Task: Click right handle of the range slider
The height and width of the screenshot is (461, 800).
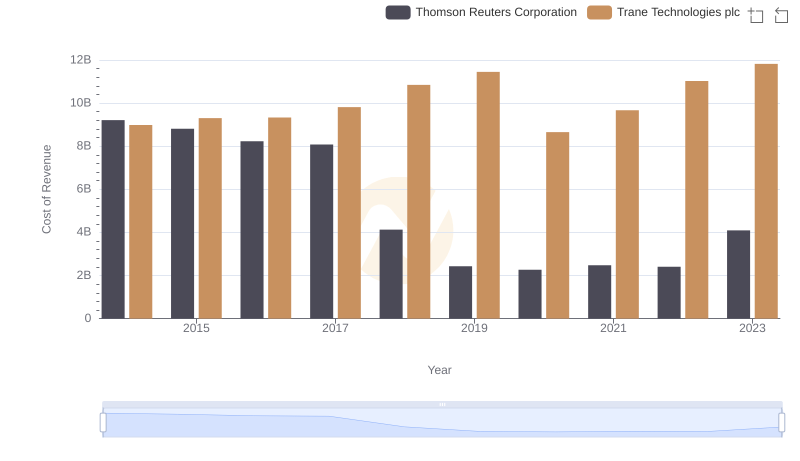Action: [782, 423]
